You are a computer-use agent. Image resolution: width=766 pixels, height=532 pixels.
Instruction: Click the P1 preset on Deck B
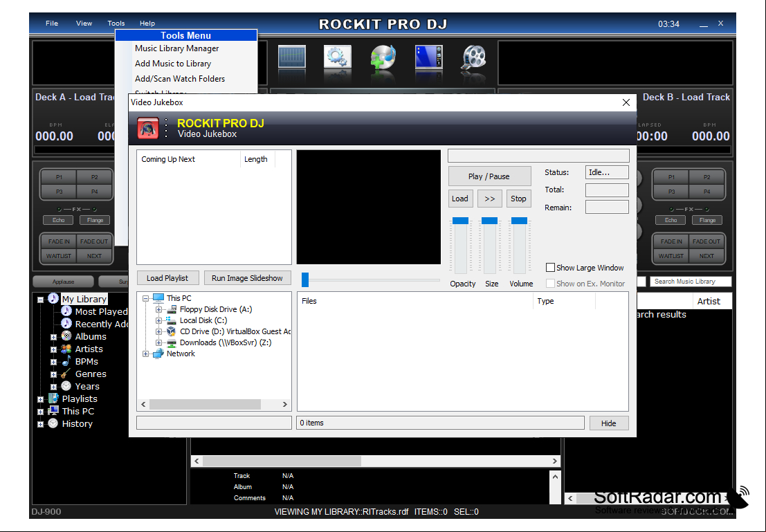671,177
